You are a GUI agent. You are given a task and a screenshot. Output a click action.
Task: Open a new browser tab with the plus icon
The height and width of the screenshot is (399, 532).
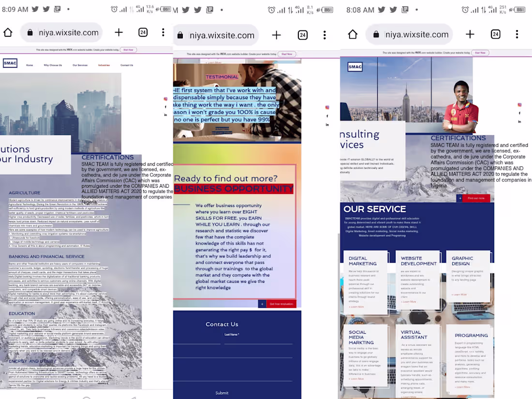coord(119,32)
